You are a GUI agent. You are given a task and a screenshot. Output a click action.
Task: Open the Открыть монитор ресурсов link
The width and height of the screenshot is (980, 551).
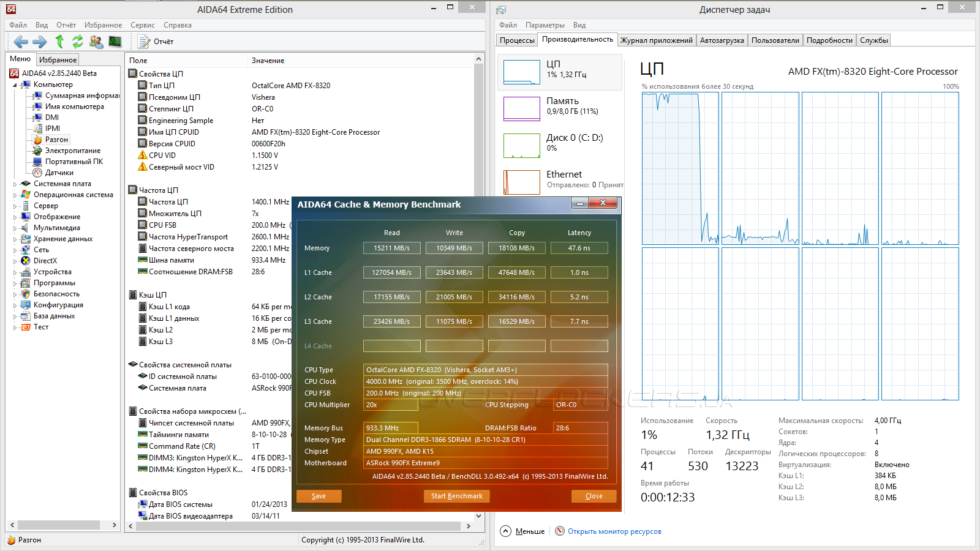[614, 531]
